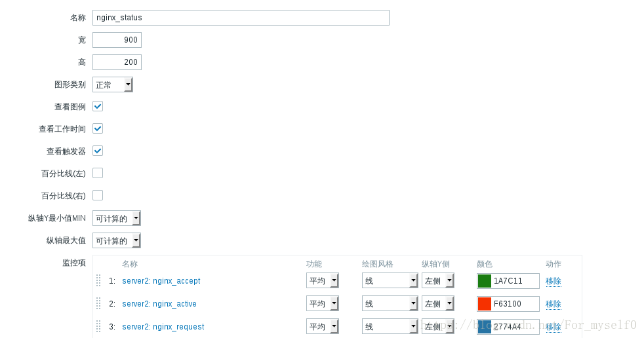
Task: Open the 纵轴Y最小值MIN dropdown
Action: (117, 218)
